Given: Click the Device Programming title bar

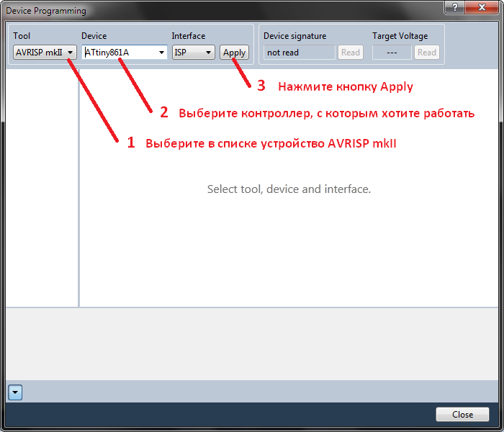Looking at the screenshot, I should [216, 10].
